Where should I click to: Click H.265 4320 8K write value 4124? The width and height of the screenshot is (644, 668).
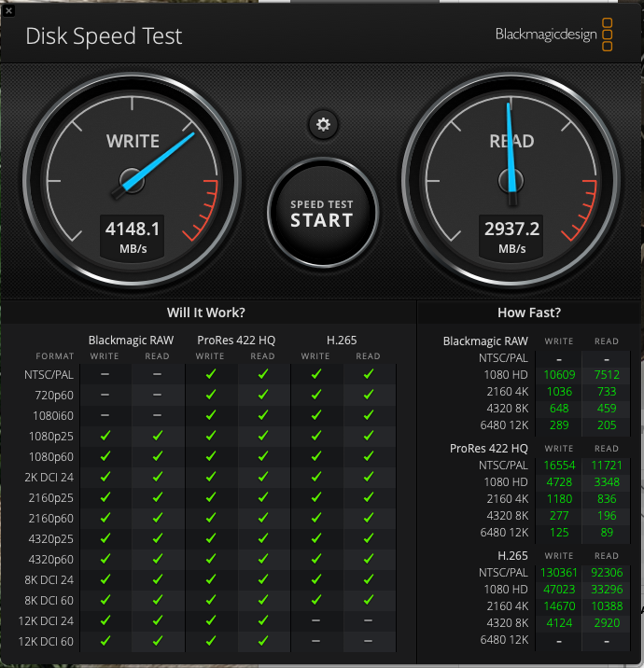[559, 623]
